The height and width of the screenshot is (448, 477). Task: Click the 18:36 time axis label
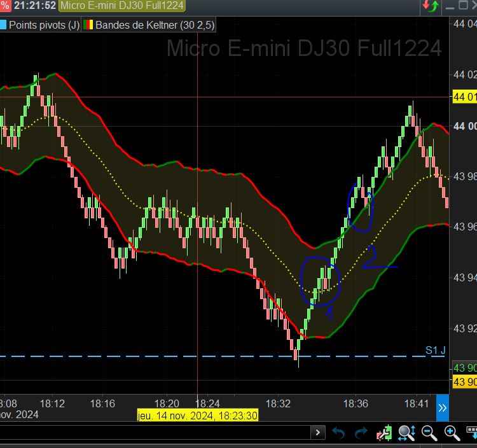(x=356, y=404)
